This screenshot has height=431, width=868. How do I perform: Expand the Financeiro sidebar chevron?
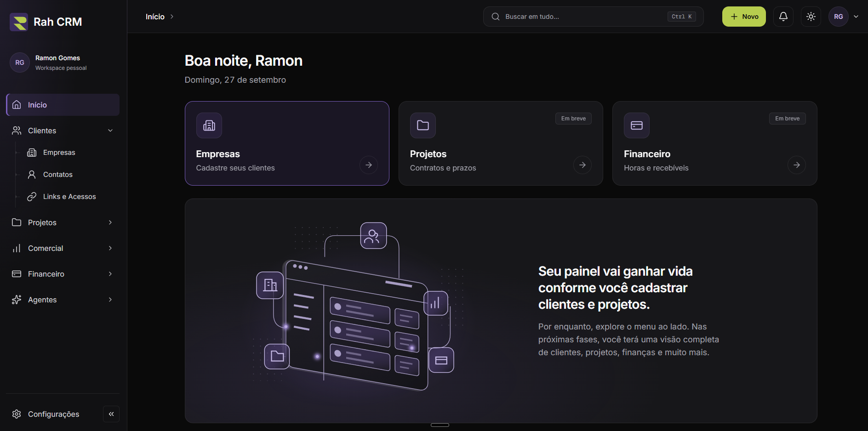point(110,274)
